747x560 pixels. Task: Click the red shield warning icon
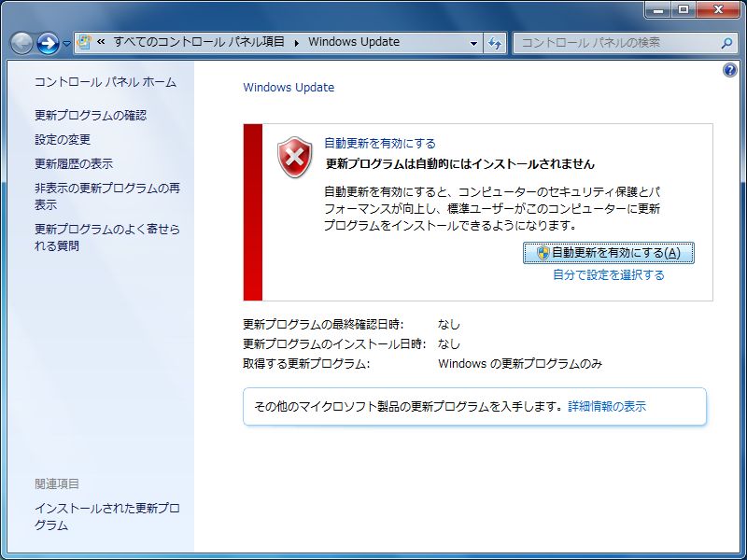(x=295, y=157)
